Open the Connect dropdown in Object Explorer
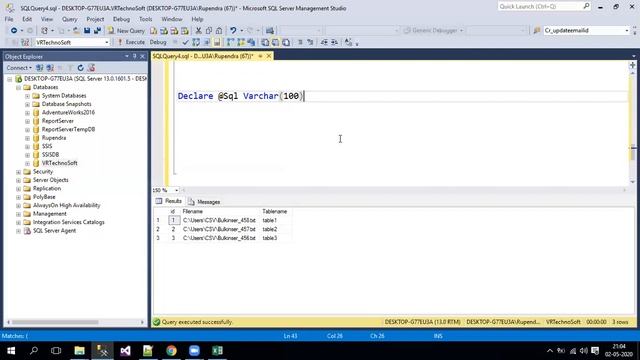The width and height of the screenshot is (640, 360). (19, 68)
